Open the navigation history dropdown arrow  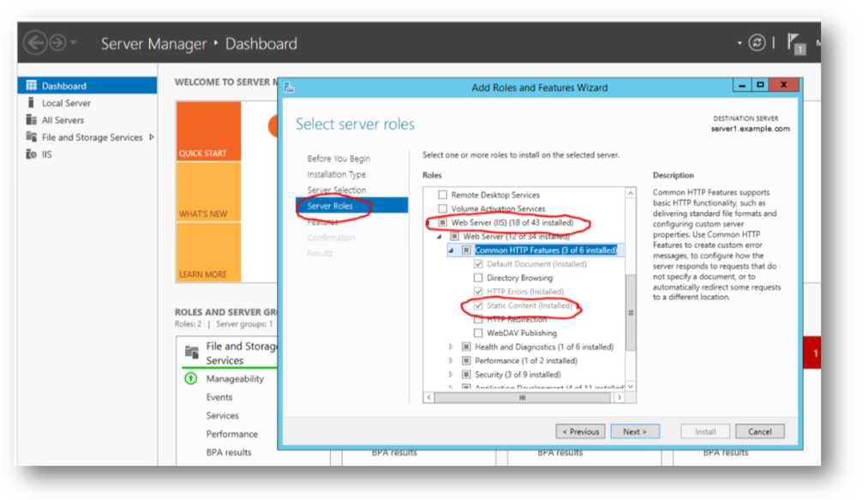[73, 43]
